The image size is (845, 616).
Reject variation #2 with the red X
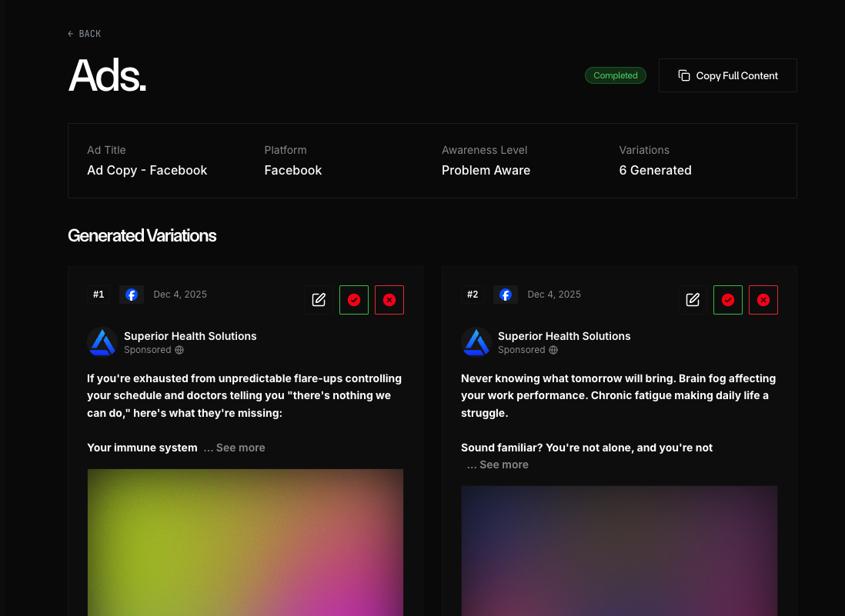(x=763, y=300)
